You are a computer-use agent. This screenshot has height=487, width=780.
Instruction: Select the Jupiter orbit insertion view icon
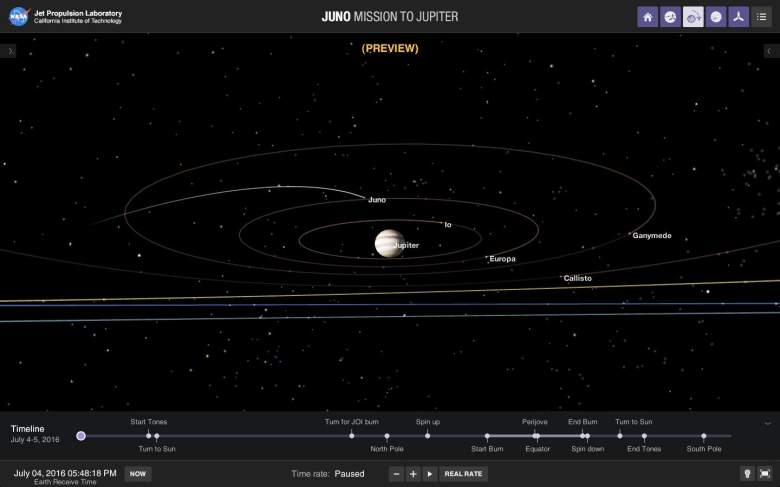click(x=694, y=17)
